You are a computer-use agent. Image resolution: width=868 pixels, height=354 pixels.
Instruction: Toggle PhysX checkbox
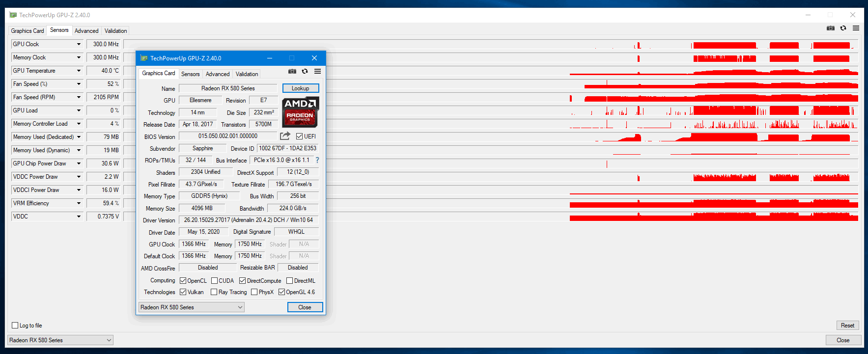point(254,292)
